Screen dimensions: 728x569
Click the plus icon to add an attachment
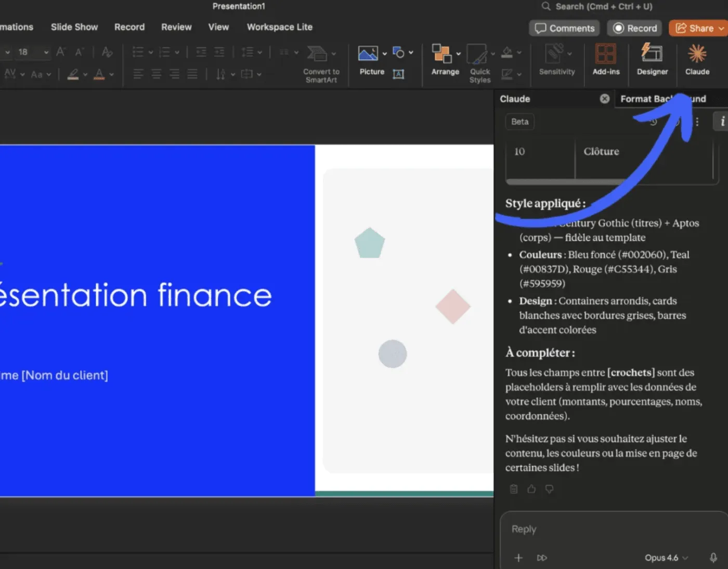tap(518, 558)
